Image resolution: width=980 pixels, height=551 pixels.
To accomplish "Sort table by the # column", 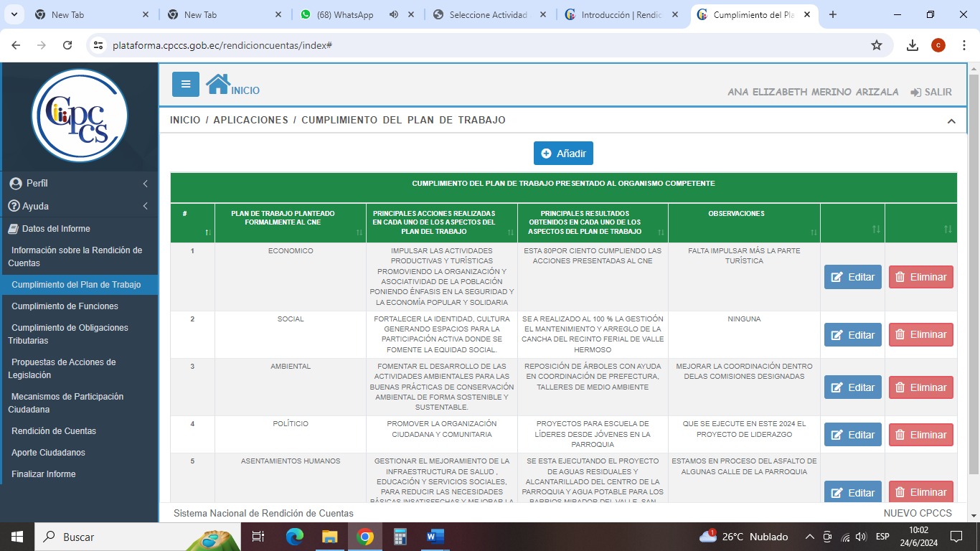I will point(208,232).
